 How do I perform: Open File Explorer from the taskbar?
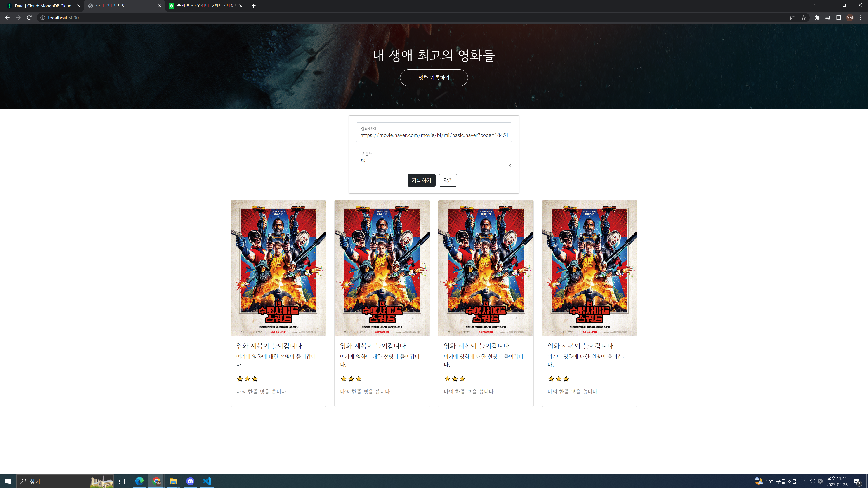(173, 481)
